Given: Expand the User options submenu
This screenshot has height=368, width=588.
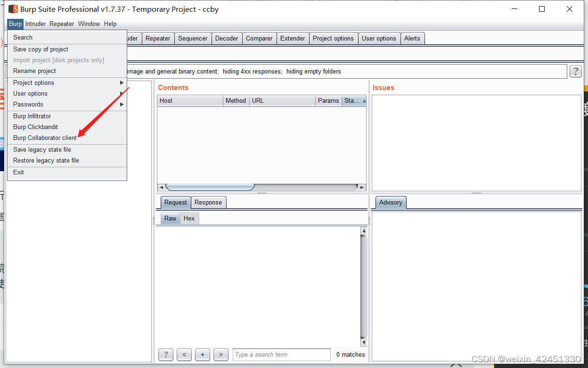Looking at the screenshot, I should [x=67, y=93].
